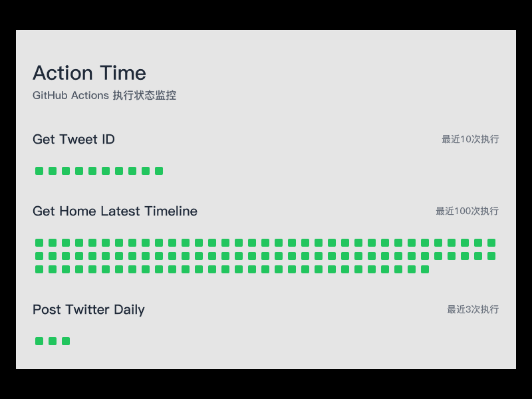The image size is (532, 399).
Task: Click the Get Home Latest Timeline heading
Action: click(x=115, y=211)
